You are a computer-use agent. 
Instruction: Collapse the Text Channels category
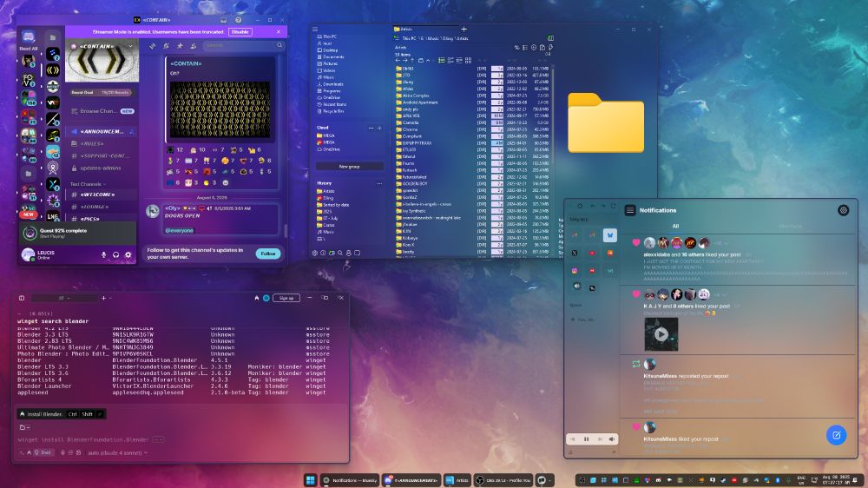click(x=88, y=184)
